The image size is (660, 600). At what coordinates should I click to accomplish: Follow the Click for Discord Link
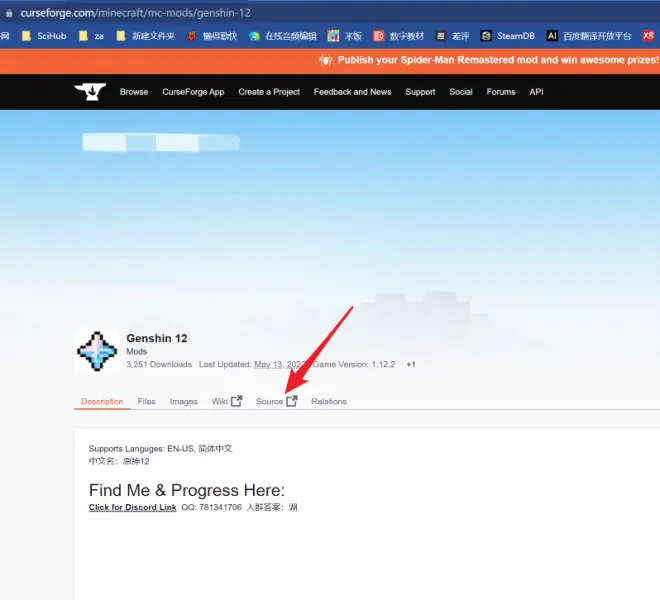coord(132,507)
